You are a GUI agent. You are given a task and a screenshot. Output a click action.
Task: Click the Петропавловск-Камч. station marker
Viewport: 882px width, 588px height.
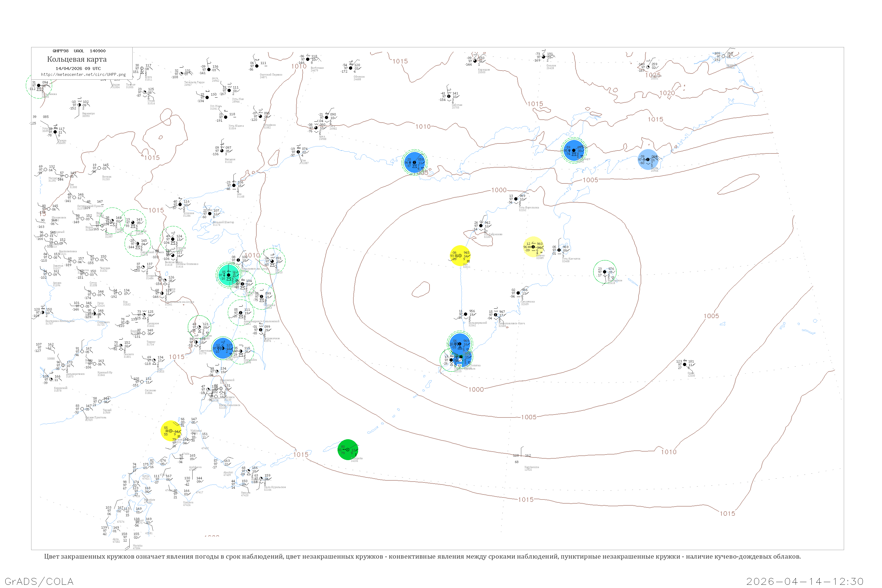pyautogui.click(x=496, y=315)
